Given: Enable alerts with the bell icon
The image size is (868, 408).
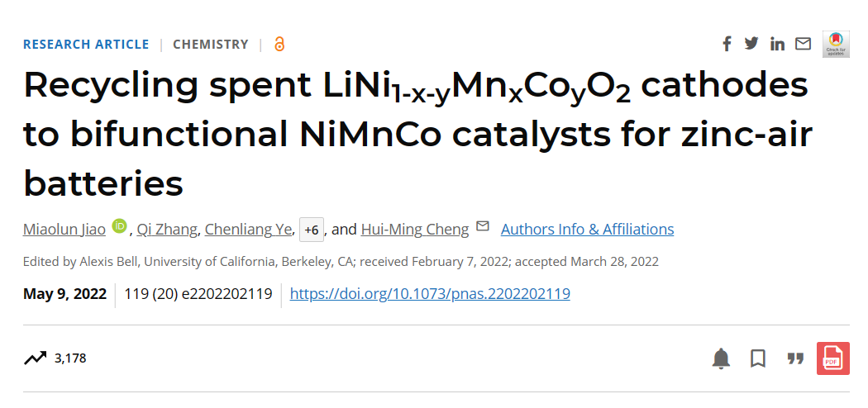Looking at the screenshot, I should [x=721, y=358].
